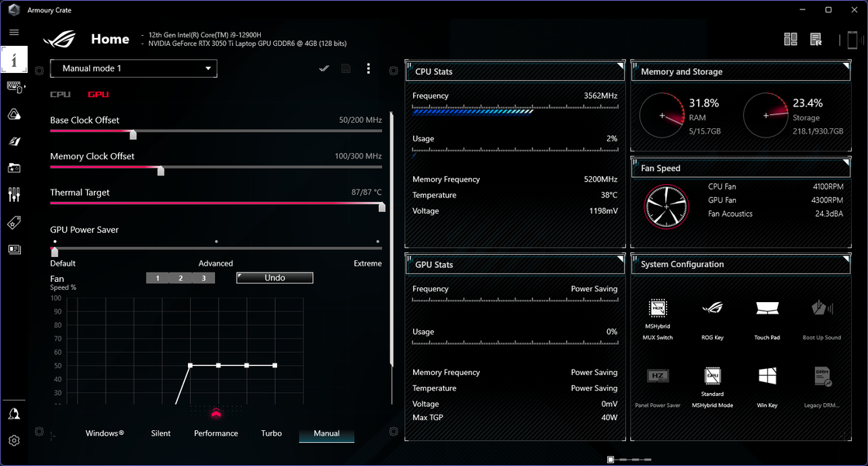This screenshot has height=466, width=868.
Task: Open the Aura Sync lighting sidebar icon
Action: [14, 114]
